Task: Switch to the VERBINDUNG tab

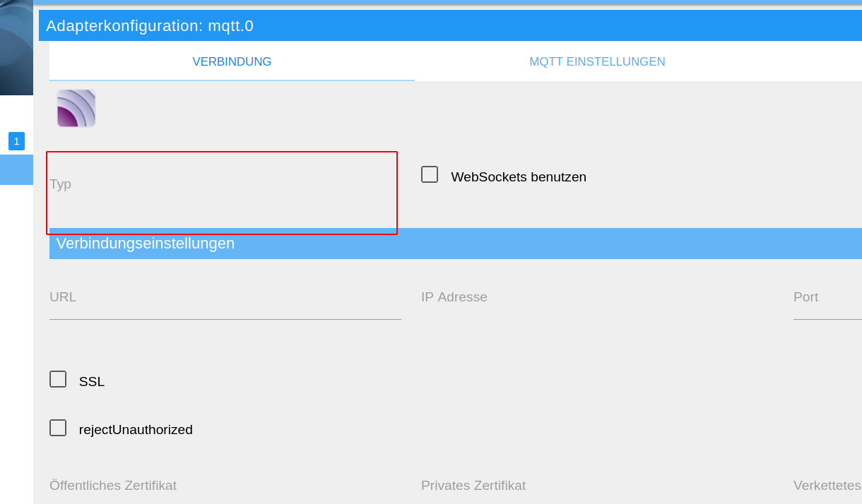Action: (232, 61)
